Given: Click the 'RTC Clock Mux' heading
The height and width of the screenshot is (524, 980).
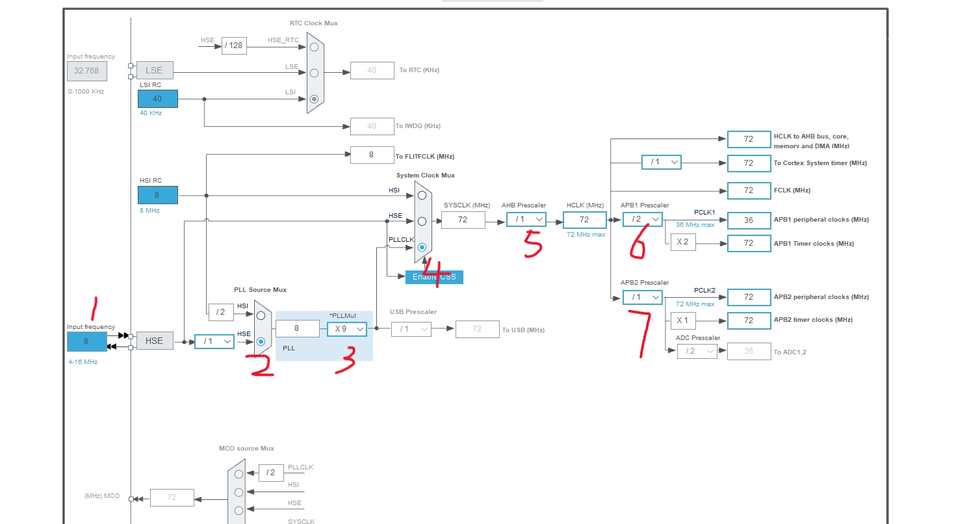Looking at the screenshot, I should click(x=313, y=23).
